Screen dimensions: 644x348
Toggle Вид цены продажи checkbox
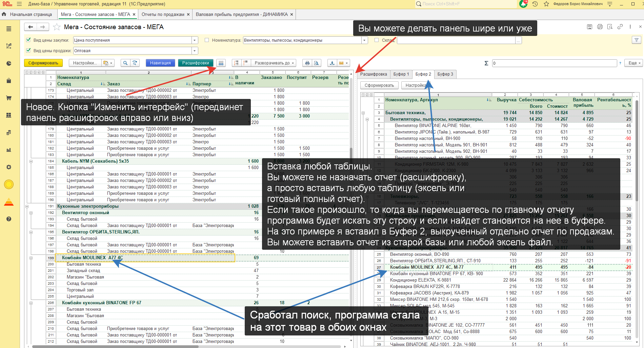pos(28,50)
